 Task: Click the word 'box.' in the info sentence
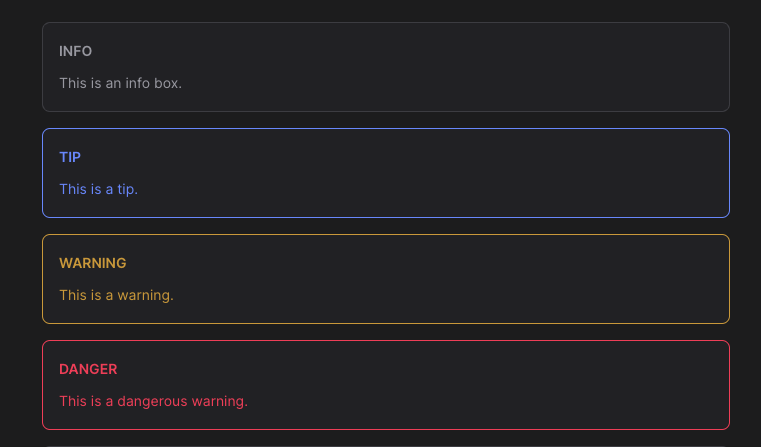[x=168, y=83]
